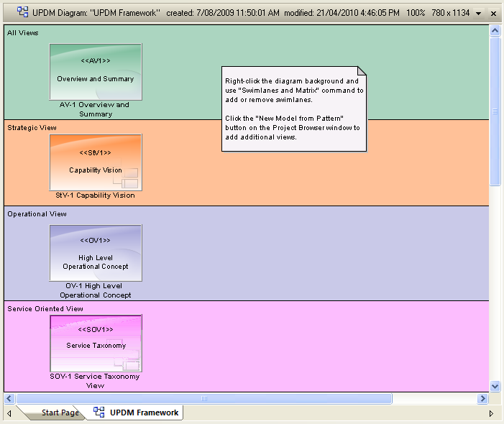Image resolution: width=504 pixels, height=424 pixels.
Task: Click the vertical scrollbar thumb
Action: pos(495,111)
